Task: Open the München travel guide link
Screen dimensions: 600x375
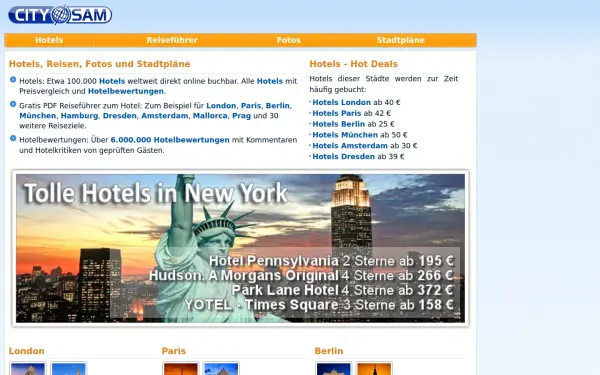Action: pyautogui.click(x=38, y=116)
